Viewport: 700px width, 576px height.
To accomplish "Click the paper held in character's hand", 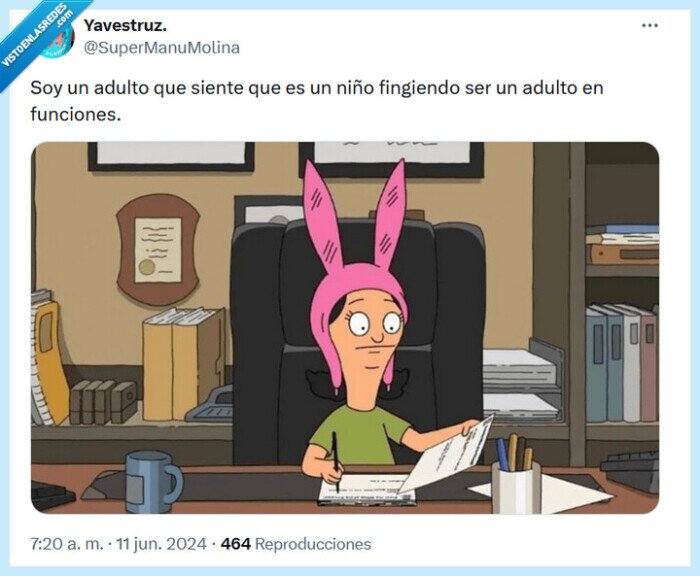I will click(x=448, y=455).
